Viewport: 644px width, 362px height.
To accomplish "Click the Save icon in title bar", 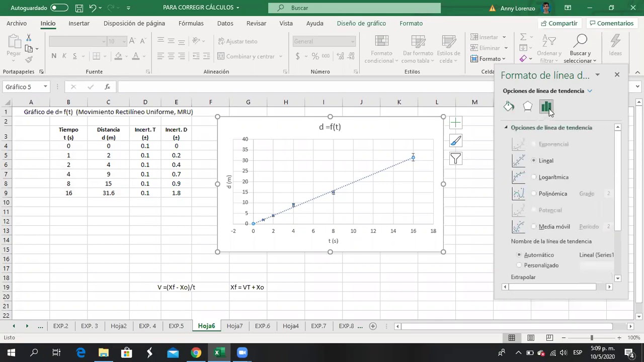I will [x=79, y=8].
